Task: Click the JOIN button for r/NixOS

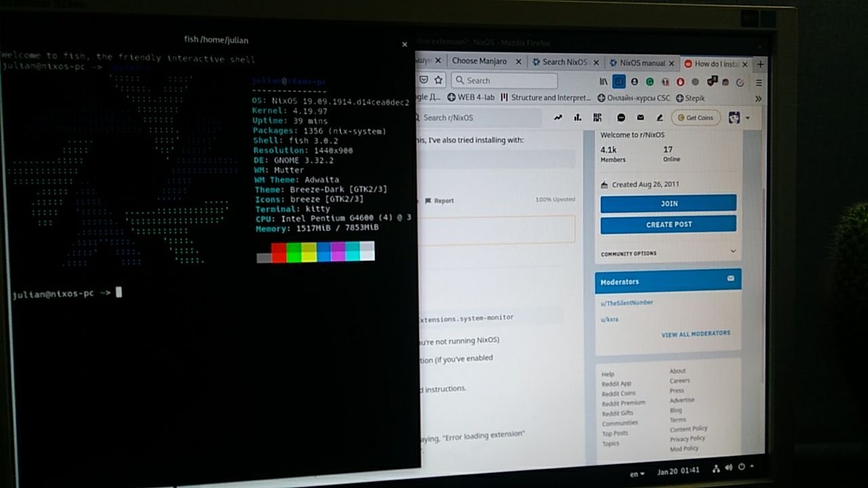Action: tap(669, 203)
